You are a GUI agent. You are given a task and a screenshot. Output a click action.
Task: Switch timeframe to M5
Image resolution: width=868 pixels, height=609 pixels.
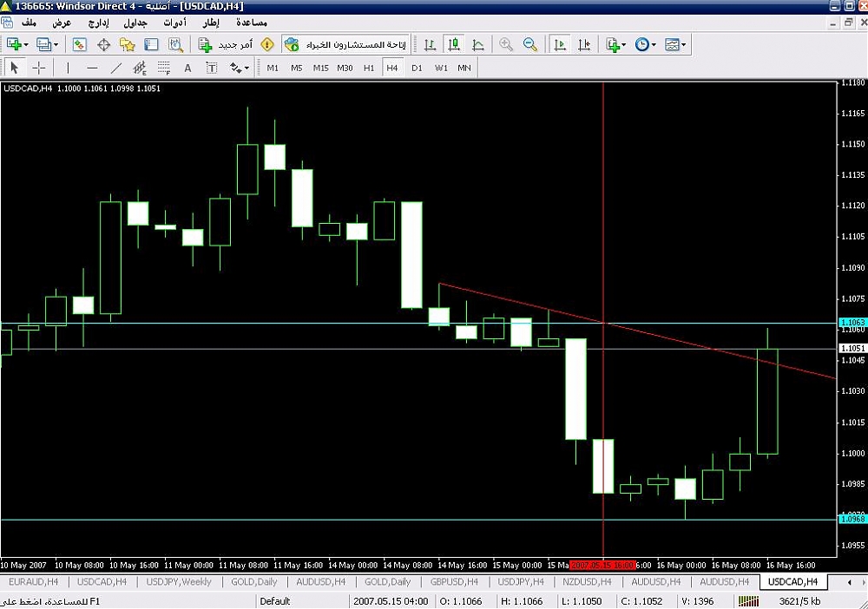point(297,68)
